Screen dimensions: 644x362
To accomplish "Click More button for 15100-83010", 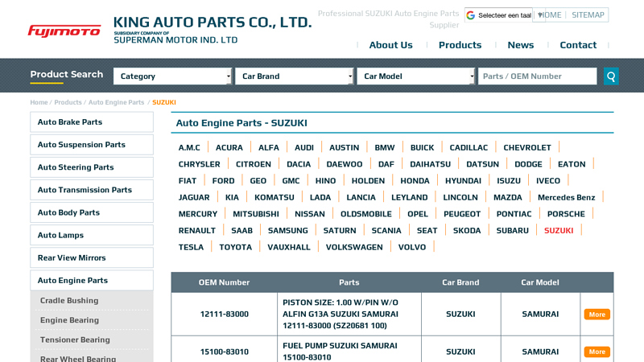I will click(597, 352).
